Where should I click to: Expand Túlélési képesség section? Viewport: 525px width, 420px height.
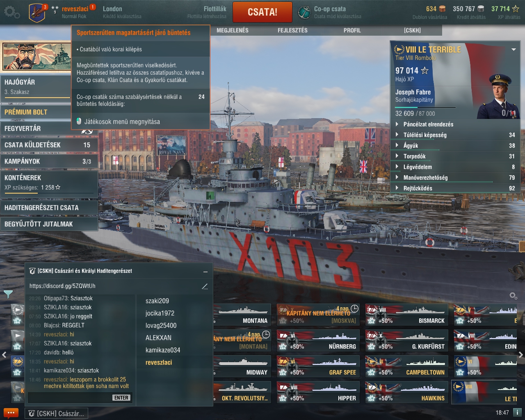pos(455,135)
